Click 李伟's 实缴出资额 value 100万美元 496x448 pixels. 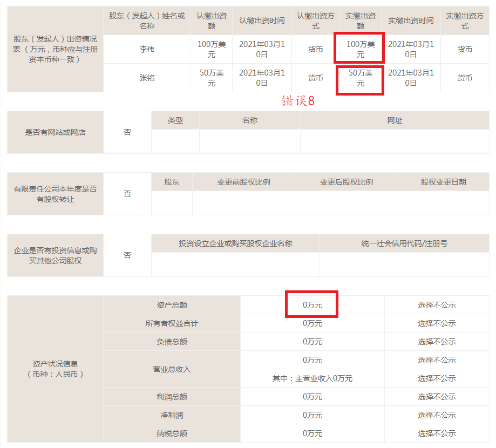(361, 49)
